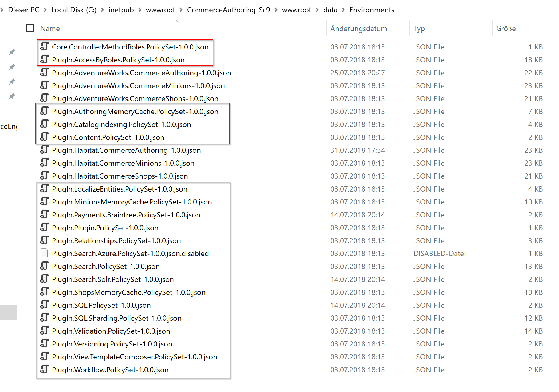Viewport: 559px width, 392px height.
Task: Expand the chevron after CommerceAuthoring_Sc9
Action: coord(276,10)
